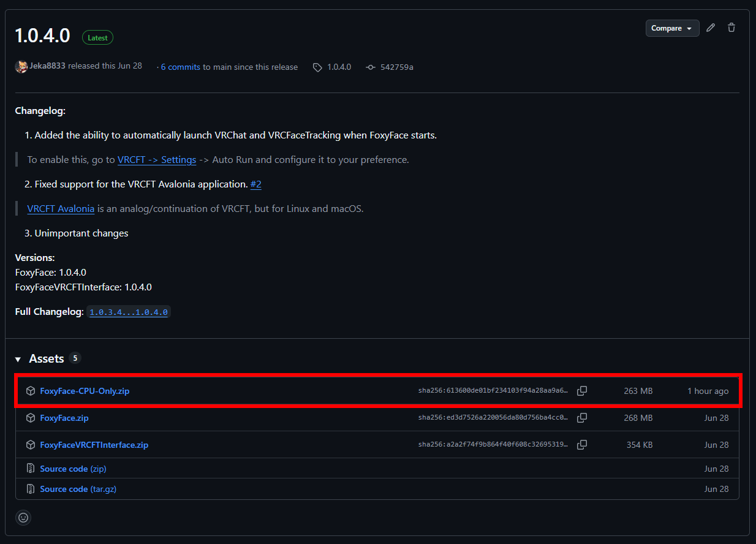
Task: Click the smiley add reaction icon
Action: click(x=23, y=518)
